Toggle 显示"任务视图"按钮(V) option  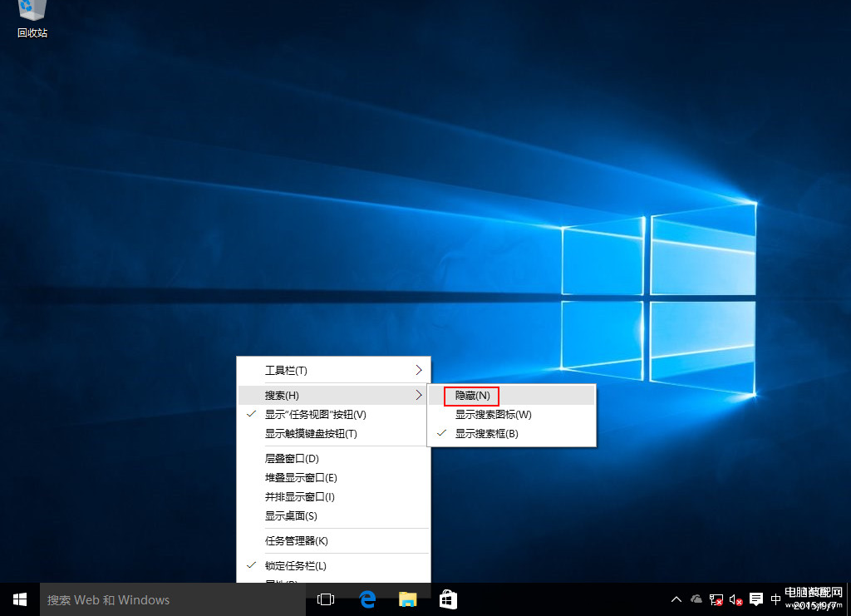click(334, 415)
